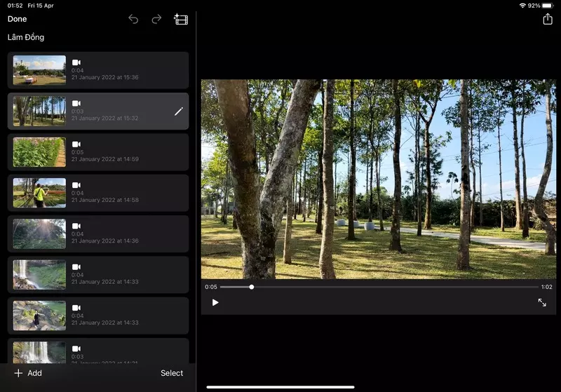Tap the video preview image
The image size is (561, 392).
379,179
